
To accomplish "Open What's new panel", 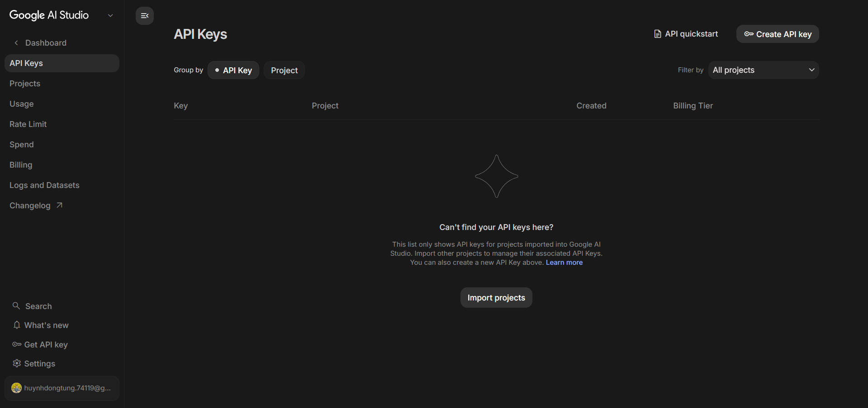I will coord(62,325).
